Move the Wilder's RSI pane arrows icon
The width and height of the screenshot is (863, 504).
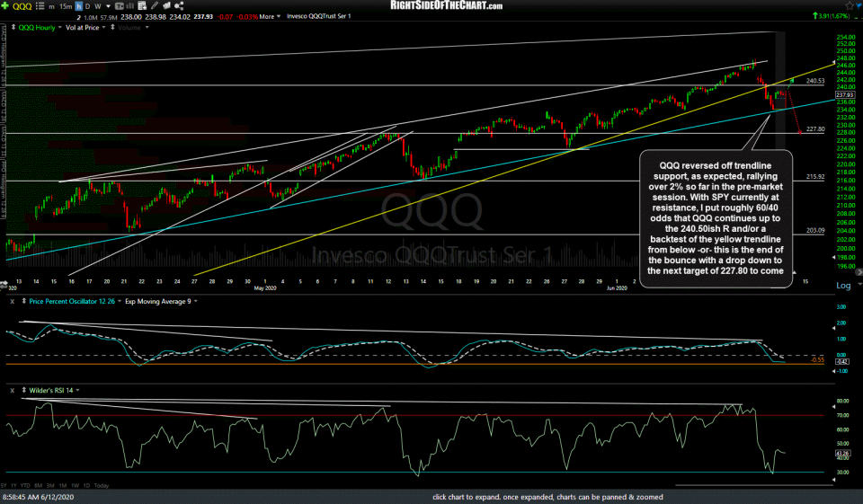point(23,390)
